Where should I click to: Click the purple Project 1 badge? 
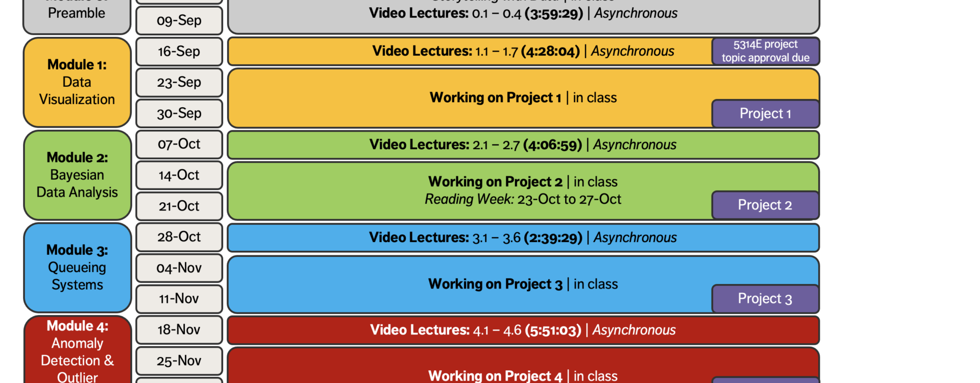(x=765, y=113)
